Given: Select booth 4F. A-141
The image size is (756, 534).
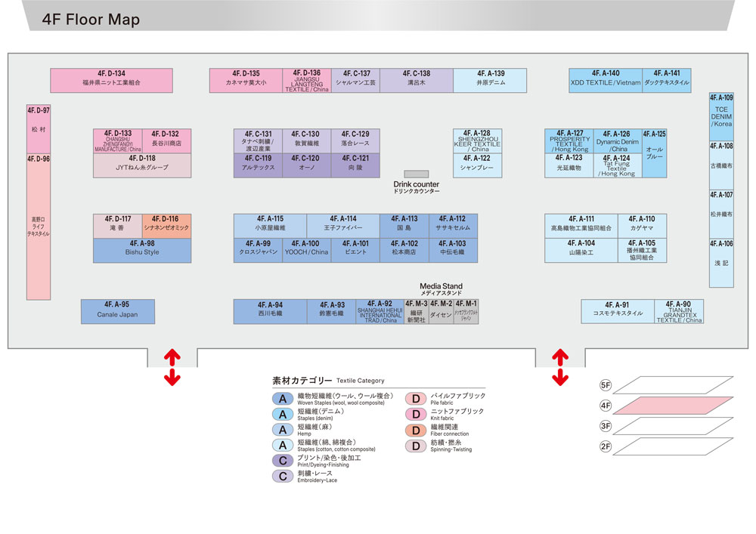Looking at the screenshot, I should pyautogui.click(x=667, y=80).
